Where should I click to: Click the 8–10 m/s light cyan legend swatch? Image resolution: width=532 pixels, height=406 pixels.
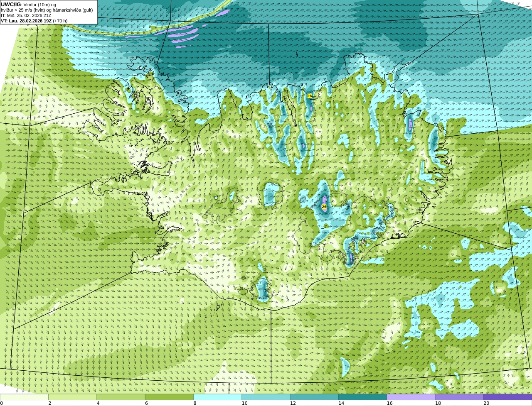(x=218, y=397)
